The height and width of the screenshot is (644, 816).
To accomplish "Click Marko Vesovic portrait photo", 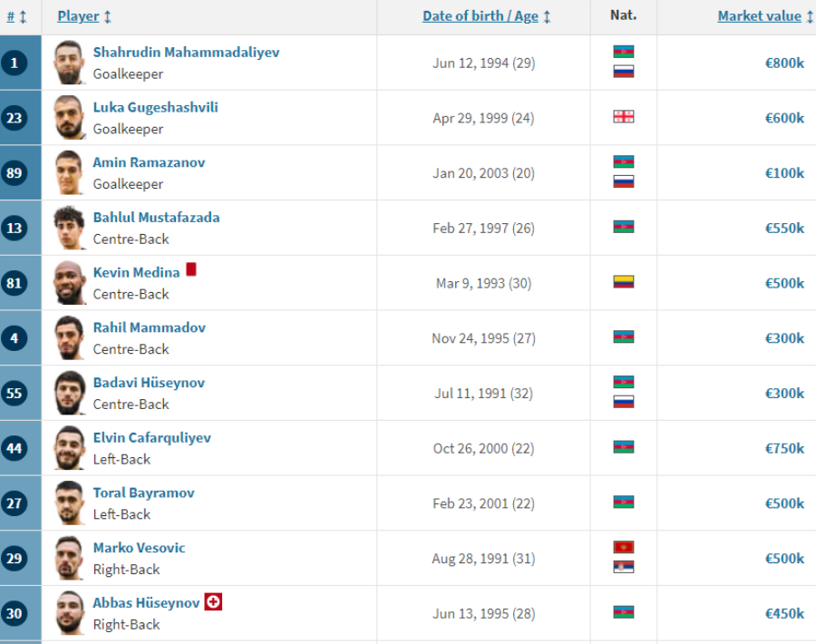I will pyautogui.click(x=69, y=558).
